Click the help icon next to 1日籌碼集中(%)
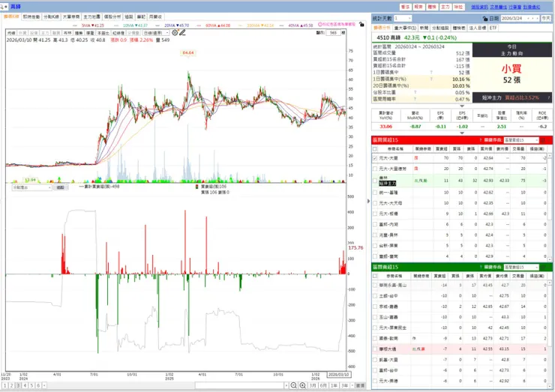 pyautogui.click(x=431, y=79)
